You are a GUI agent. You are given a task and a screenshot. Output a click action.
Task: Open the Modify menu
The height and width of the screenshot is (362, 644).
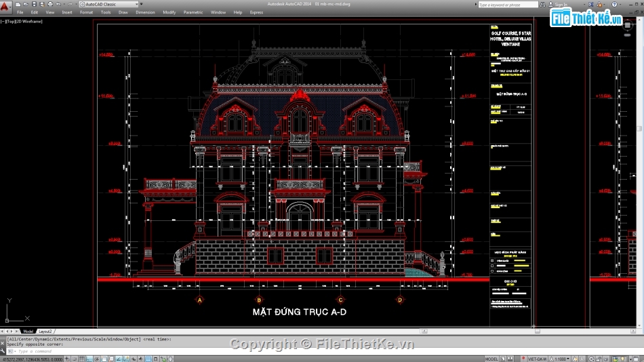pos(169,12)
